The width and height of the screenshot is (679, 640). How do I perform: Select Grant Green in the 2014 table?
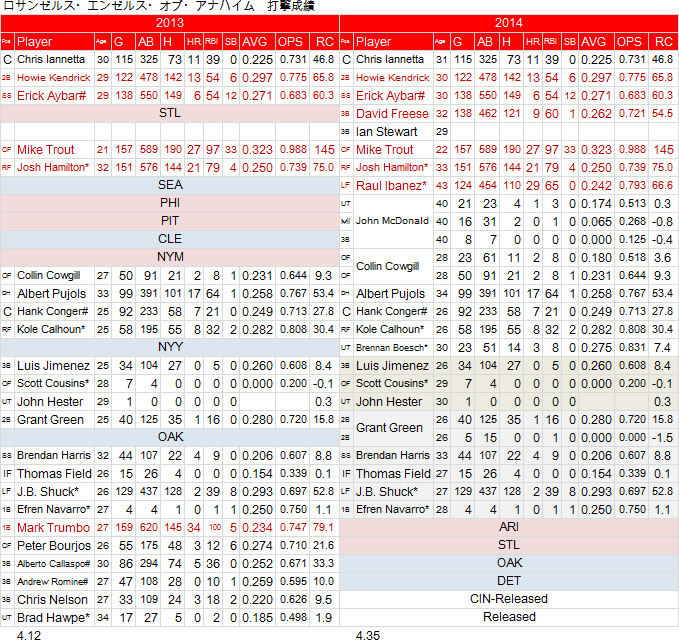click(x=389, y=428)
